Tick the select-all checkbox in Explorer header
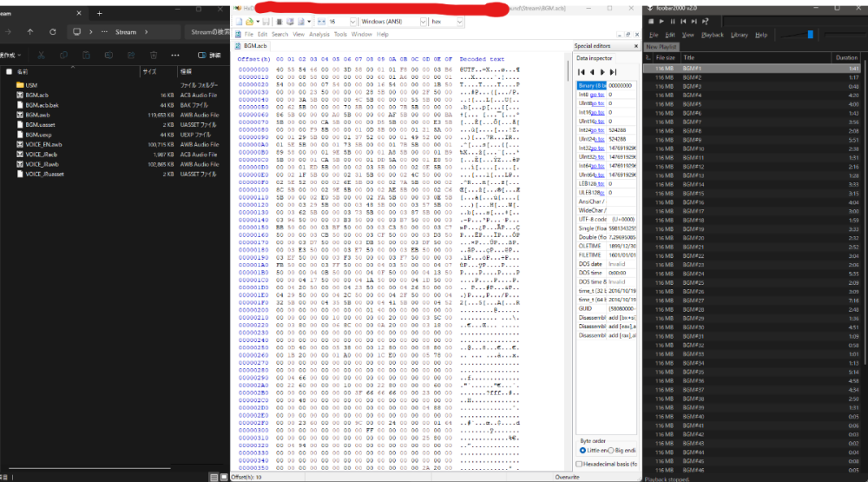This screenshot has height=482, width=868. [9, 71]
